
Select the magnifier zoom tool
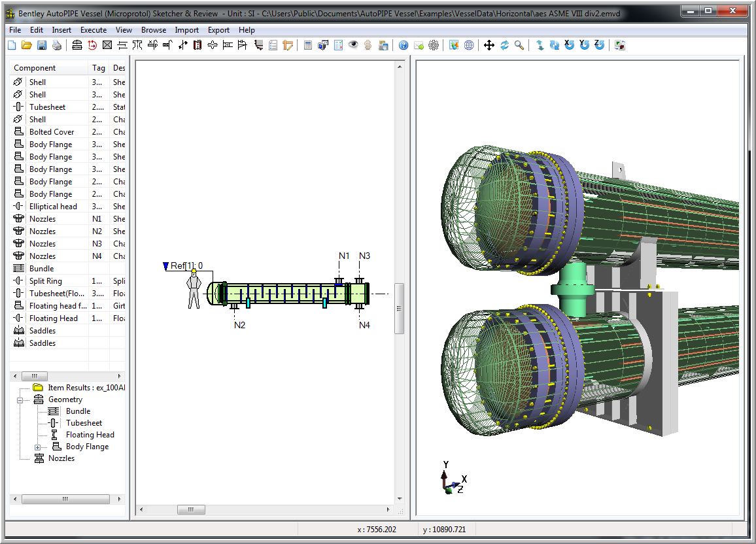point(519,45)
